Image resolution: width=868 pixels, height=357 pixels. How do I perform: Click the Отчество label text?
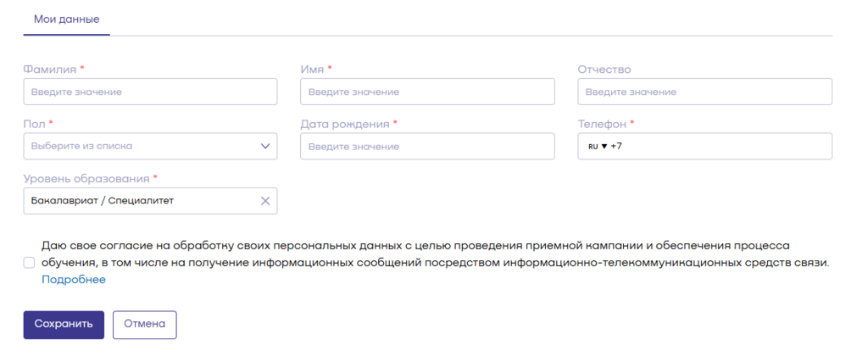[604, 70]
